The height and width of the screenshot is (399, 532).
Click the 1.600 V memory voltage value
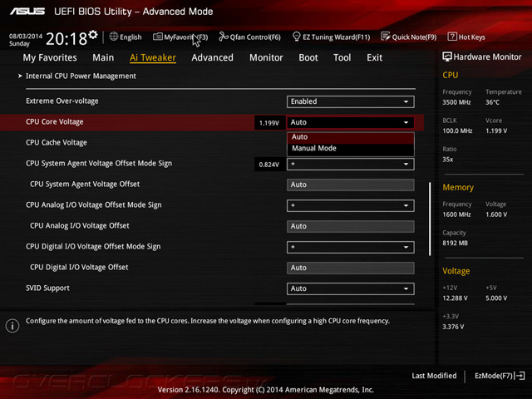pos(496,214)
